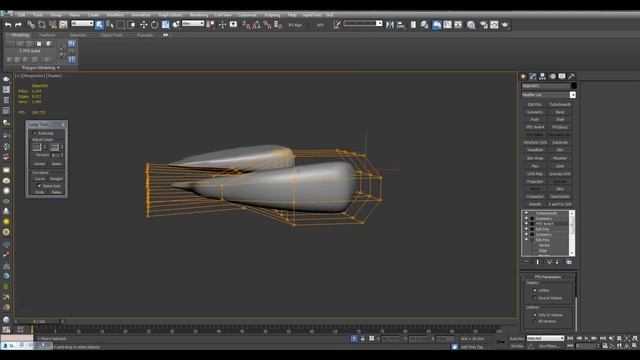The height and width of the screenshot is (360, 640).
Task: Toggle Snaps Toggle in main toolbar
Action: click(246, 25)
